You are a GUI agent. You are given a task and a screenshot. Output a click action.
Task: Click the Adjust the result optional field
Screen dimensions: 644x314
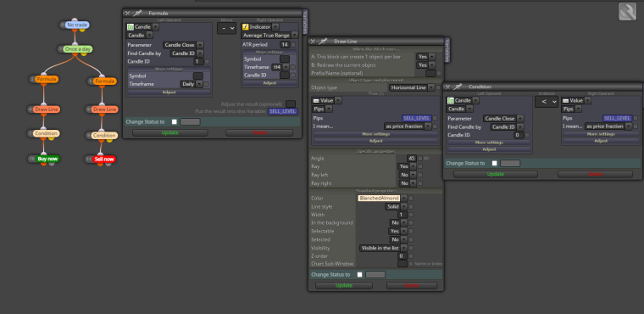291,104
